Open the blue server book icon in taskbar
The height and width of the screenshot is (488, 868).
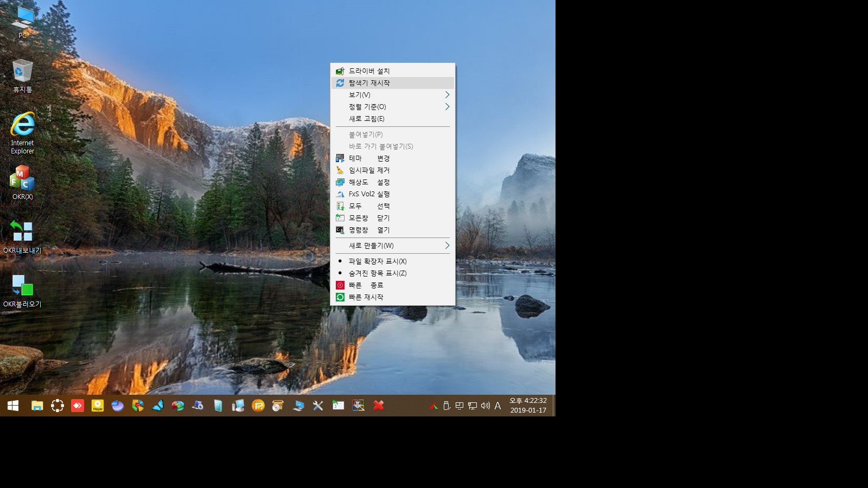218,406
